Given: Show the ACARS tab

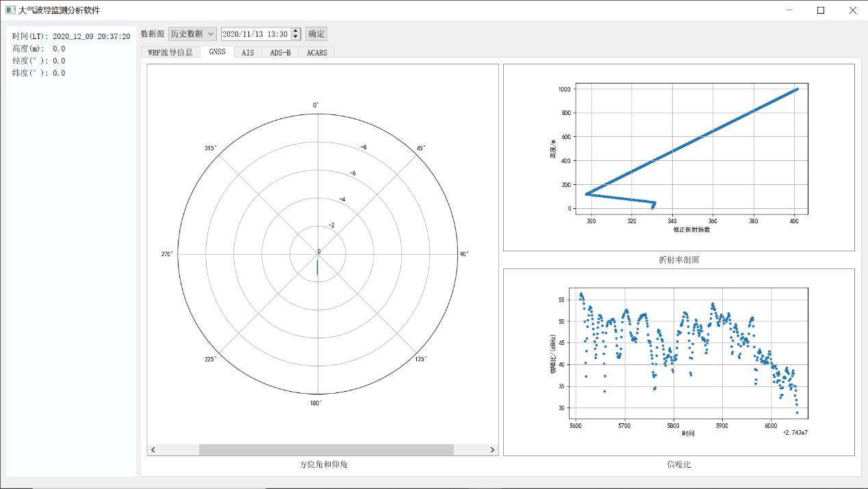Looking at the screenshot, I should 317,52.
